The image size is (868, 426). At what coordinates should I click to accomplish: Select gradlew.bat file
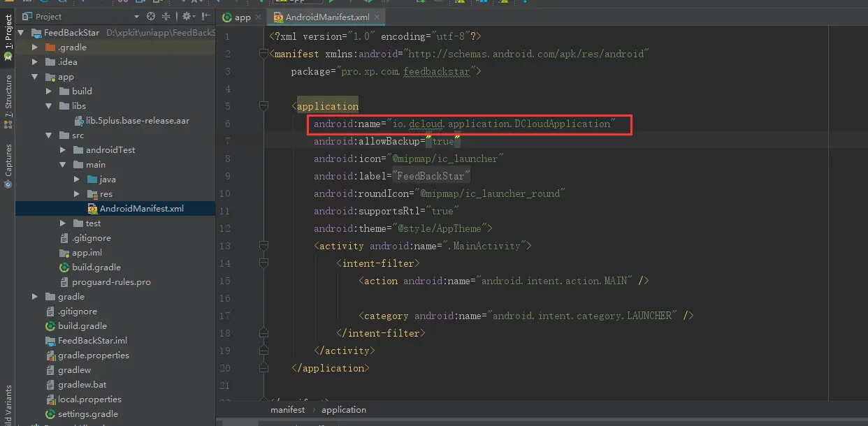(x=82, y=385)
